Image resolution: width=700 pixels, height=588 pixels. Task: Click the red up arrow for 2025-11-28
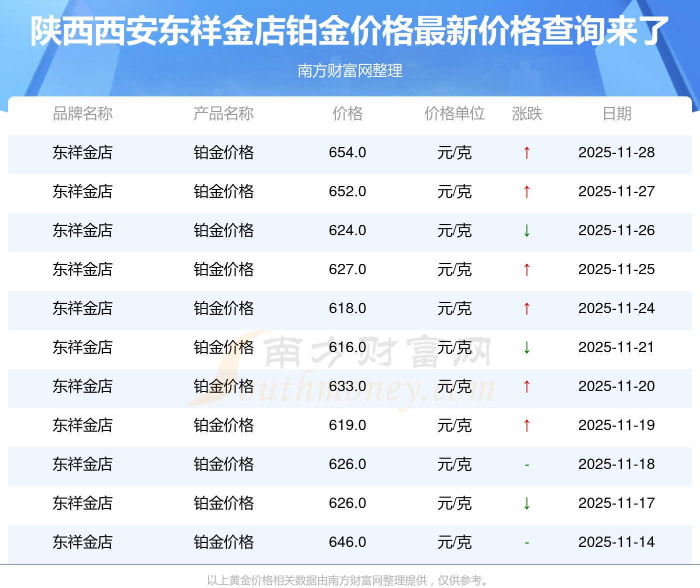click(x=526, y=153)
